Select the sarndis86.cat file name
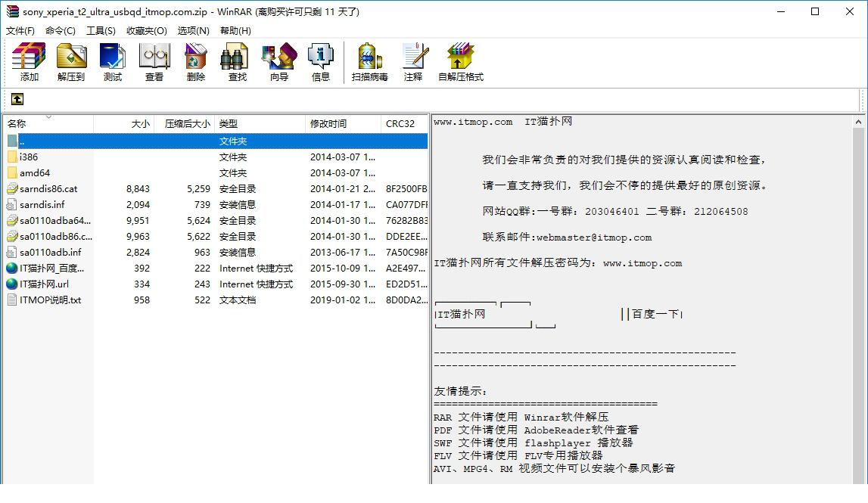The height and width of the screenshot is (503, 868). click(x=48, y=189)
